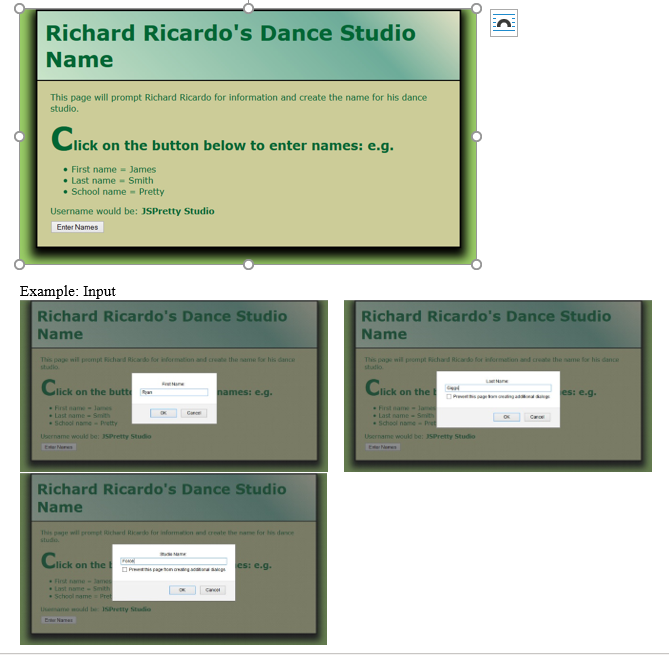Click the Last Name input field
The width and height of the screenshot is (669, 655).
(498, 388)
